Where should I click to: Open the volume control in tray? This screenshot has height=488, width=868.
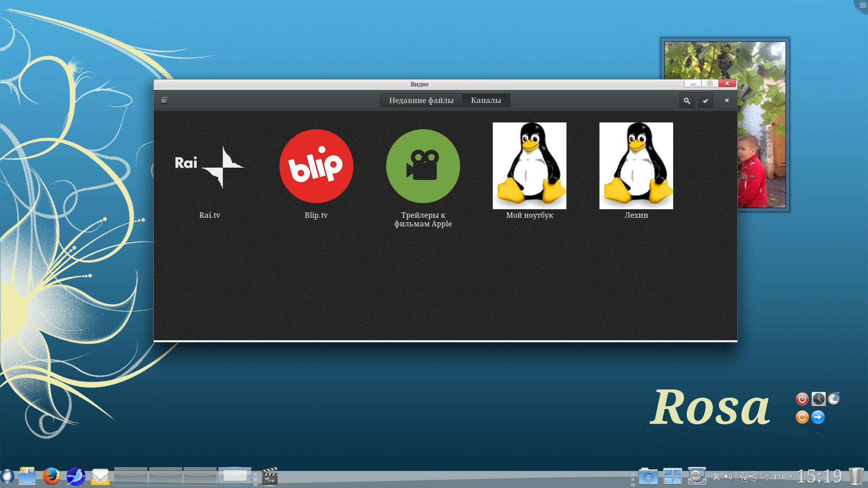click(x=728, y=476)
